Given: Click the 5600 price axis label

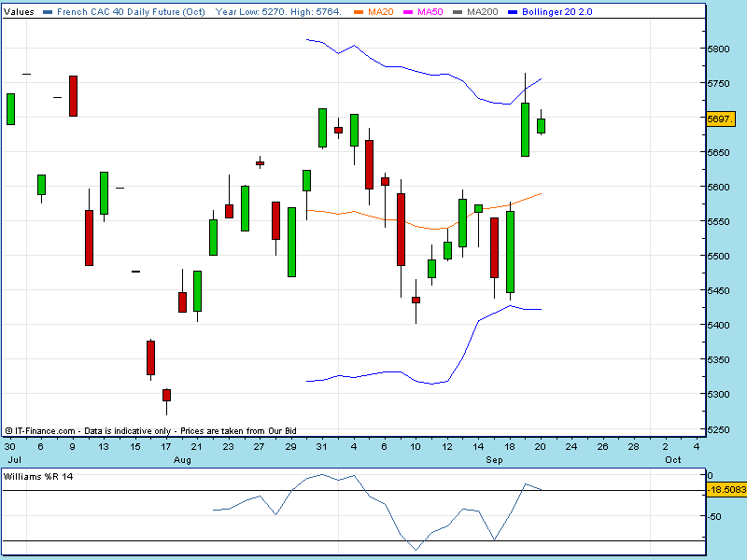Looking at the screenshot, I should (718, 188).
